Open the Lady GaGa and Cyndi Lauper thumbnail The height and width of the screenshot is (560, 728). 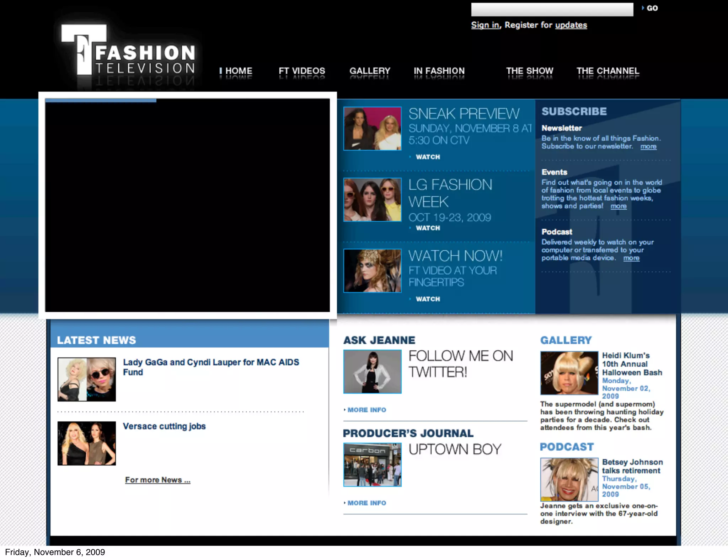tap(86, 379)
